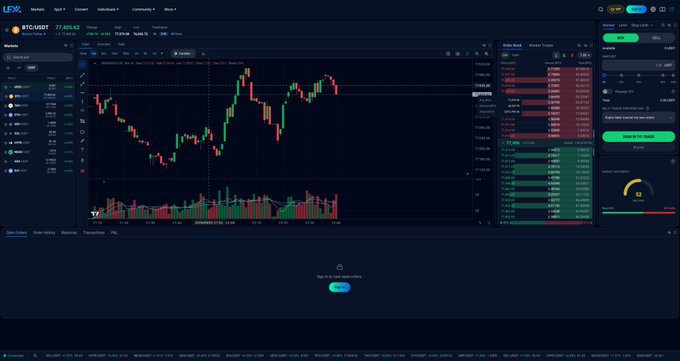Screen dimensions: 680x361
Task: Set amount slider to 50% marker
Action: 638,75
